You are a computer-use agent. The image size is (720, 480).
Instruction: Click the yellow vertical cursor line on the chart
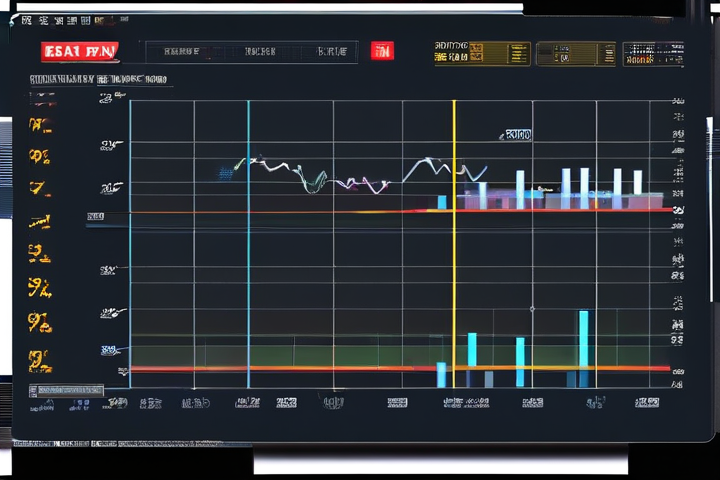point(453,250)
